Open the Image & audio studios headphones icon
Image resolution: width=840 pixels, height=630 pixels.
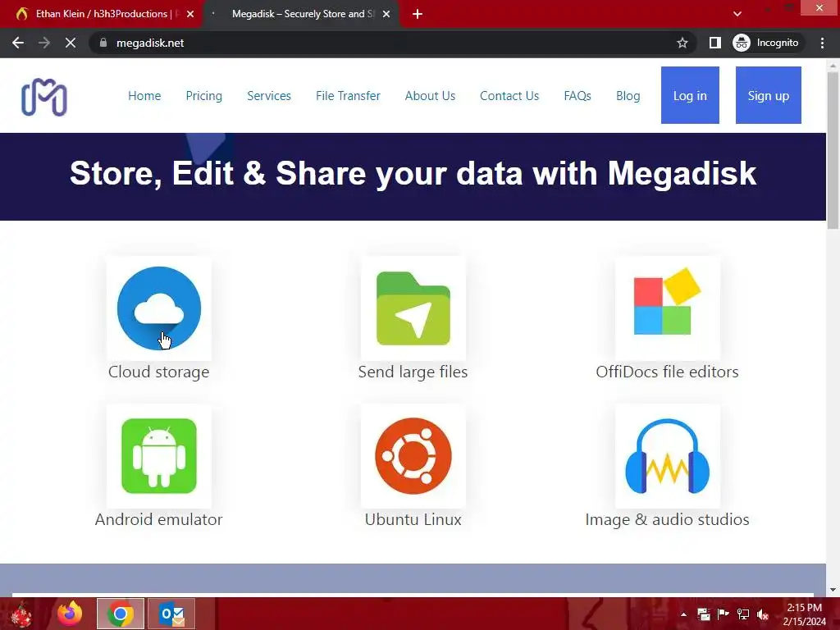pyautogui.click(x=668, y=456)
